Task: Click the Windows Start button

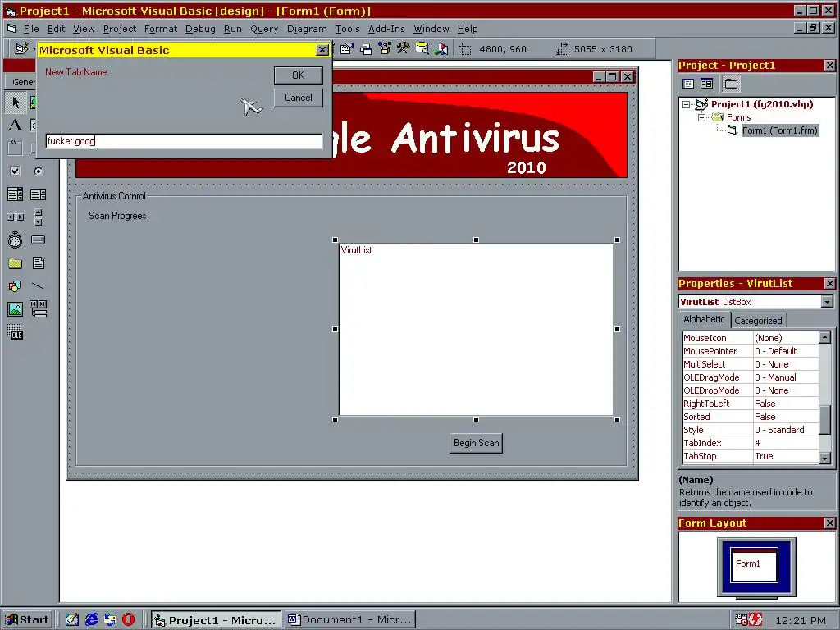Action: pos(27,620)
